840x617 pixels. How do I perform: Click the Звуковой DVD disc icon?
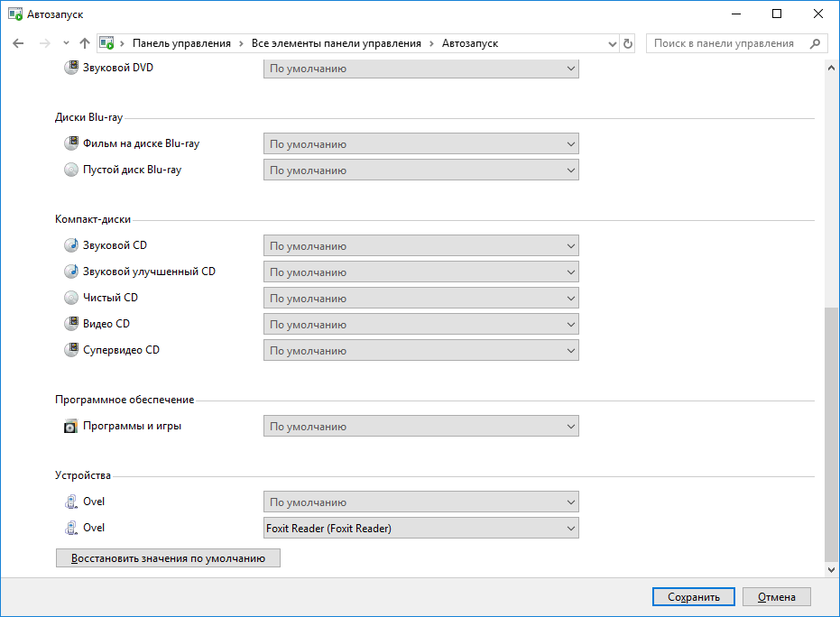71,68
